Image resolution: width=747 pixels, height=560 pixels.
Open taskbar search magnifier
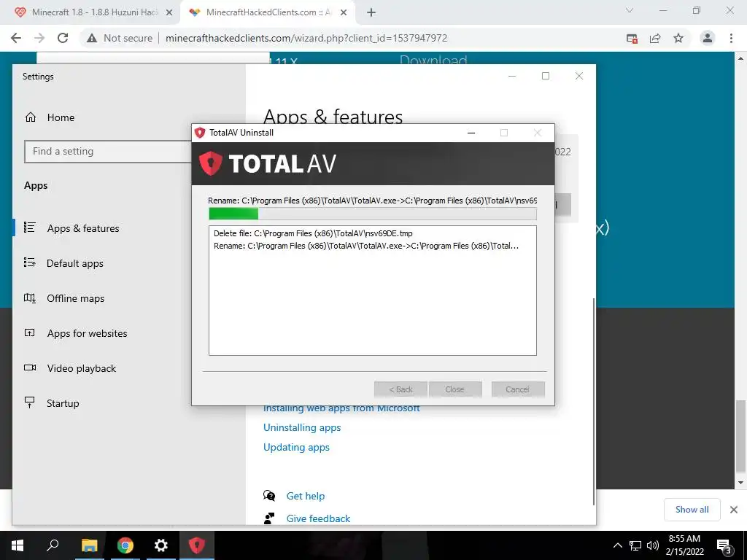tap(53, 545)
